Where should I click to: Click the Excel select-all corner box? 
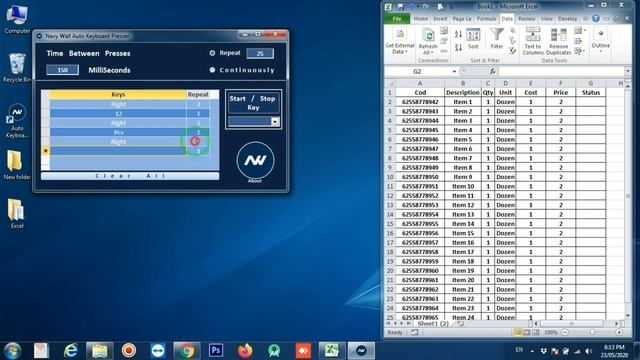[x=390, y=83]
